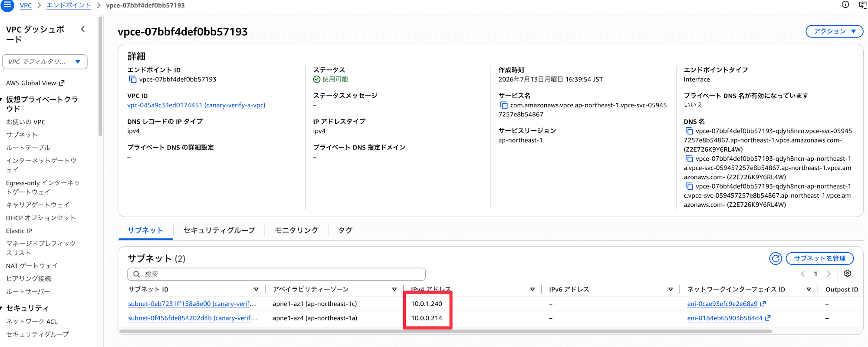This screenshot has width=868, height=347.
Task: Open DHCP オプションセット in sidebar
Action: (41, 218)
